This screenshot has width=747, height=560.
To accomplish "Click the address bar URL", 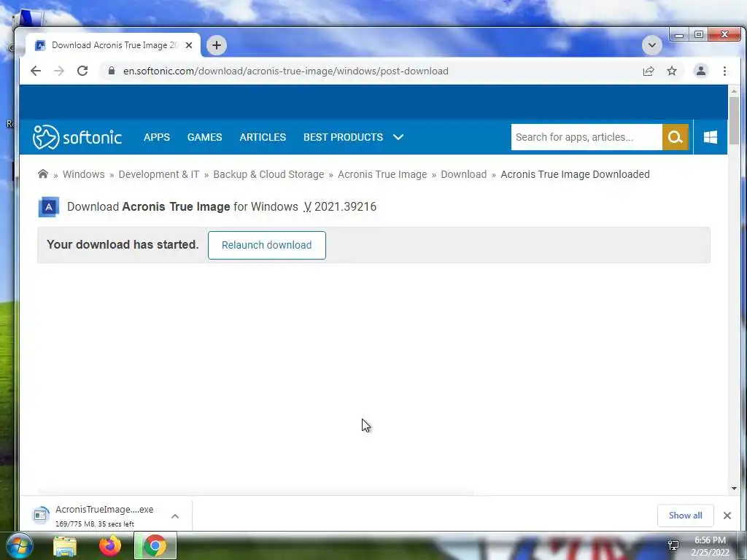I will (285, 71).
